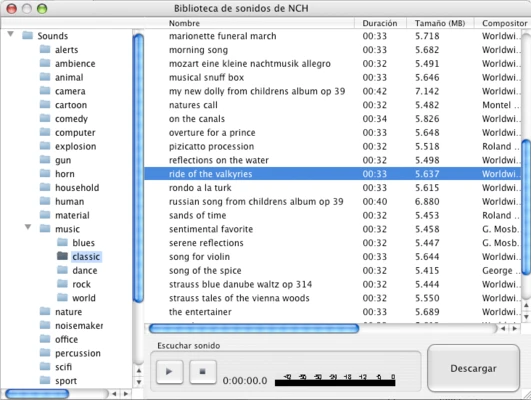This screenshot has width=531, height=400.
Task: Select the rock folder icon
Action: tap(62, 283)
